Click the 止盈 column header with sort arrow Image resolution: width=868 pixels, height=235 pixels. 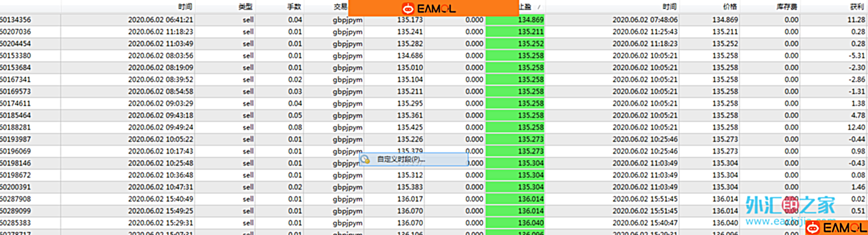pos(531,7)
